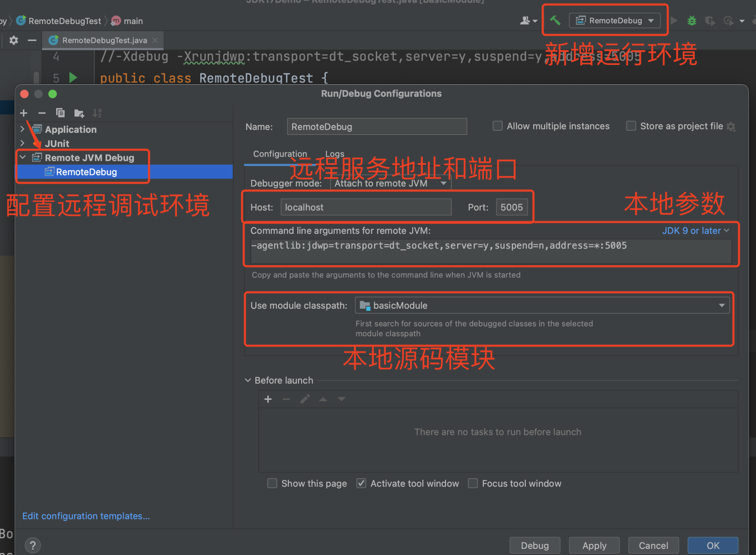Click the Port input field
The image size is (756, 555).
512,207
